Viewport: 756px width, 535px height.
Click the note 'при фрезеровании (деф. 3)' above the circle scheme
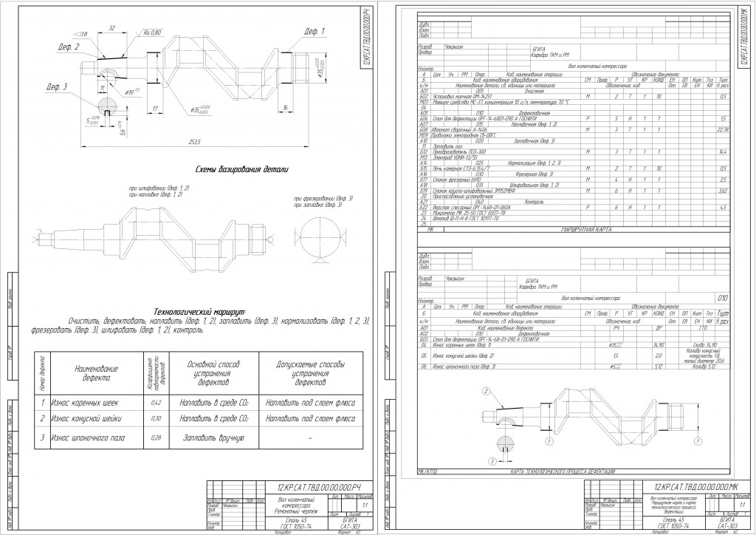click(x=323, y=199)
